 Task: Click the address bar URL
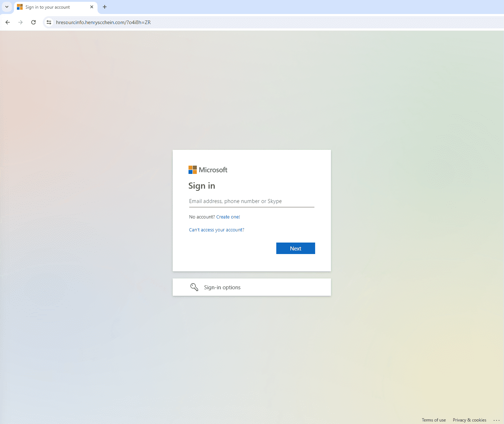click(x=103, y=22)
